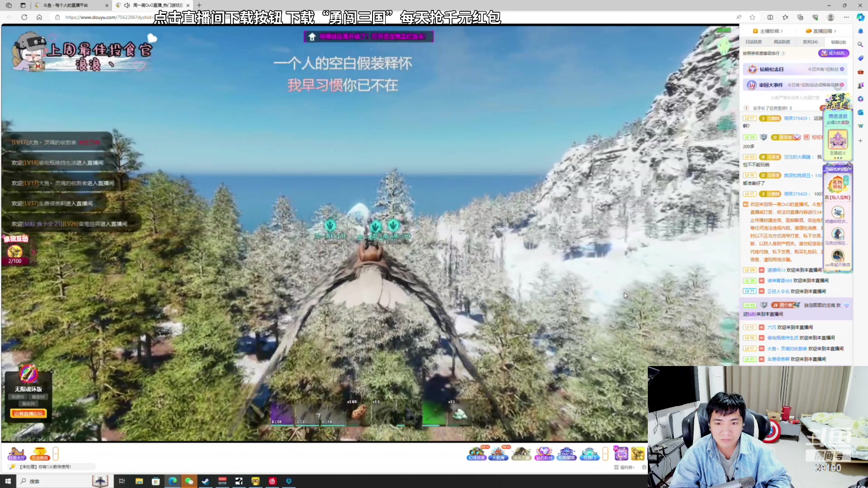This screenshot has width=868, height=488.
Task: Switch to 钻粉(28) tab
Action: pyautogui.click(x=838, y=42)
